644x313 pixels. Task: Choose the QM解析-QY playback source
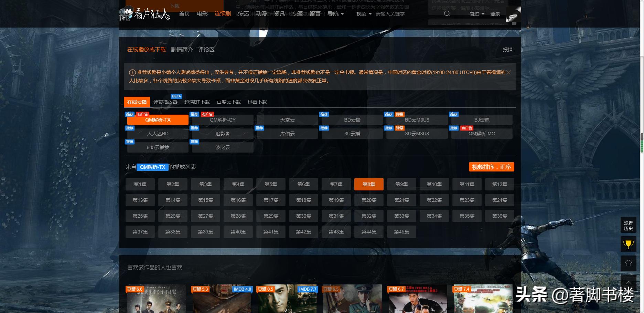[x=223, y=120]
